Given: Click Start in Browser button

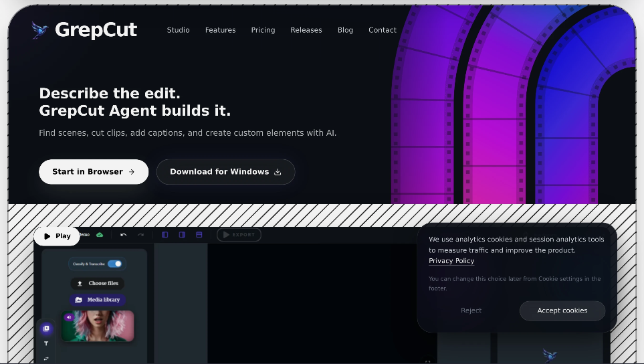Looking at the screenshot, I should coord(94,172).
